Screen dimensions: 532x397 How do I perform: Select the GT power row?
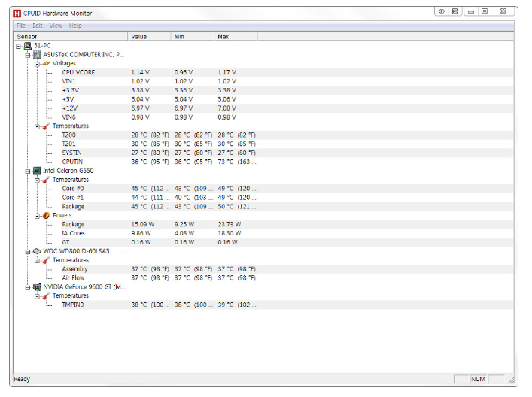pos(287,242)
